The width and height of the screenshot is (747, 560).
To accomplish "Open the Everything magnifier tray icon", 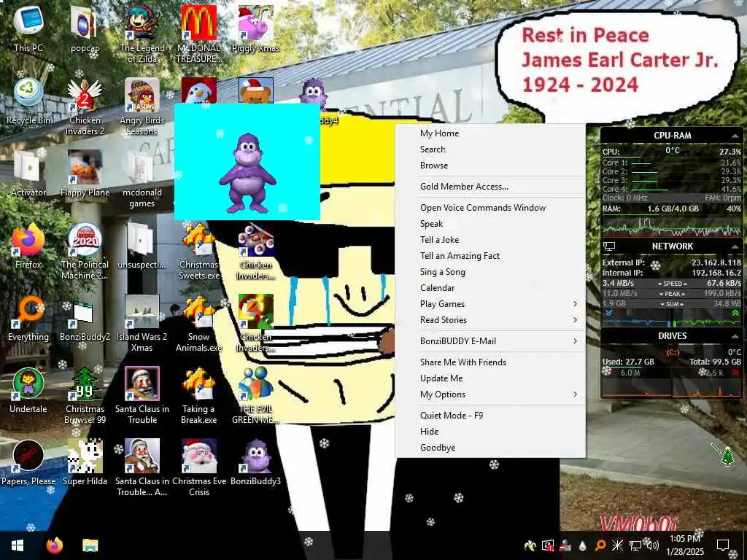I will click(600, 545).
